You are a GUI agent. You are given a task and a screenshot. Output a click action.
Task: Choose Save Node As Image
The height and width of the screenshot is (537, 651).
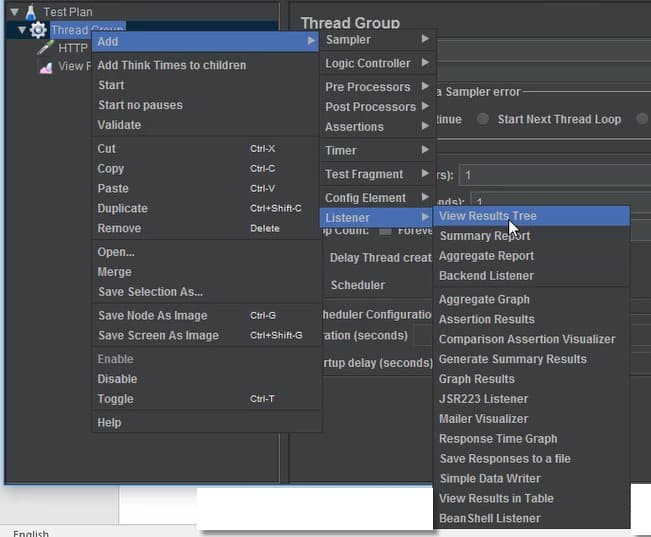206,316
